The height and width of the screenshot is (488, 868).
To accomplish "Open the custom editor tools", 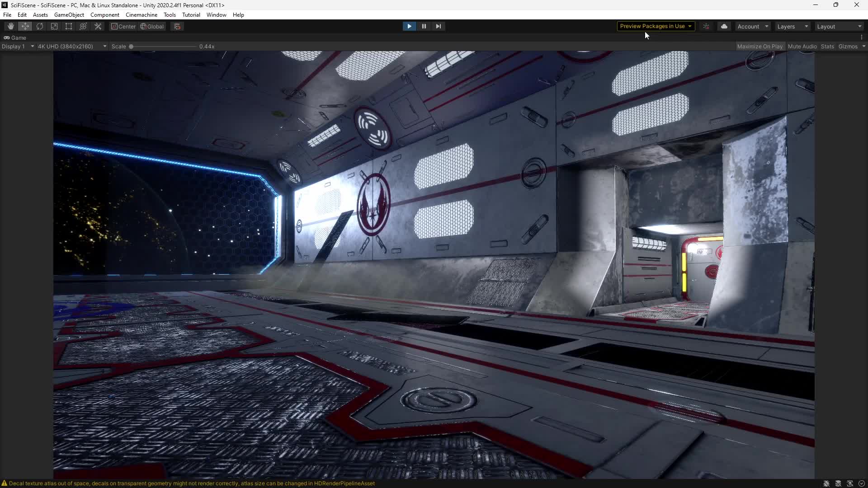I will pyautogui.click(x=98, y=26).
